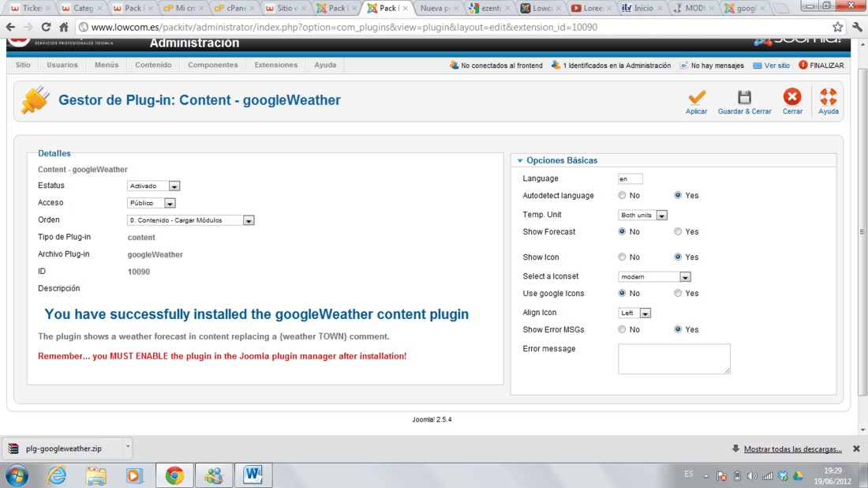Click the Messenger taskbar icon

[214, 475]
